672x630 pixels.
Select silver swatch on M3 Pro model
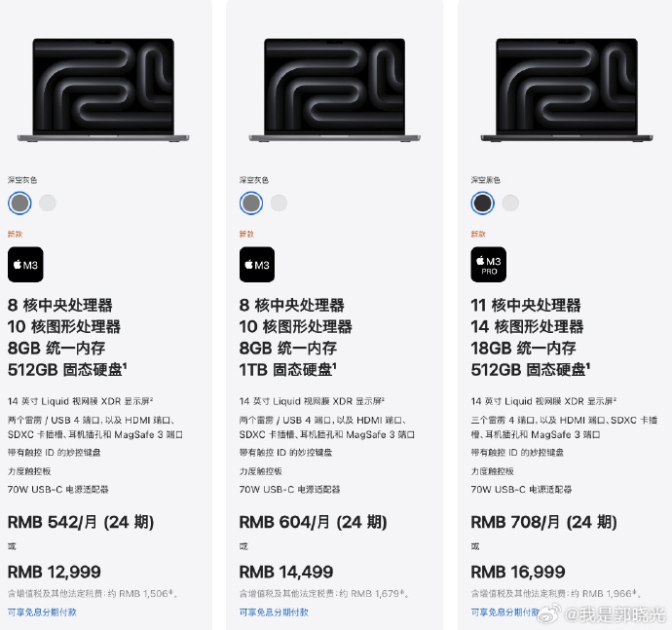point(510,204)
